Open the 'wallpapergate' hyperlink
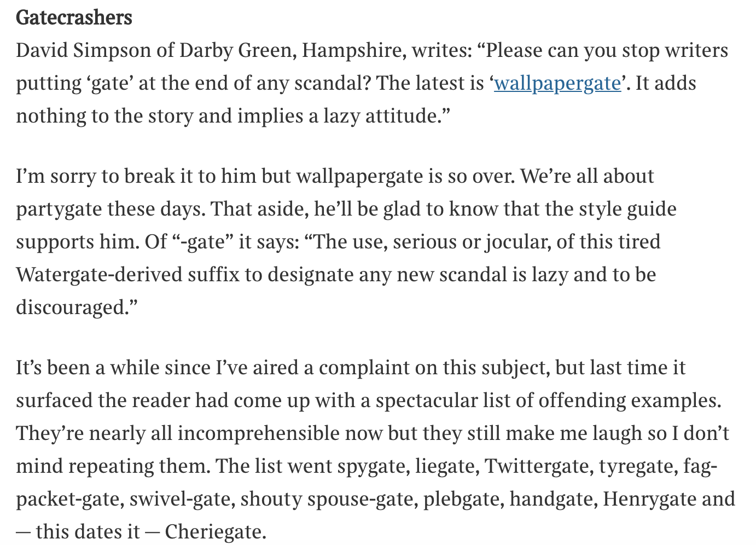Screen dimensions: 756x545 (x=557, y=84)
